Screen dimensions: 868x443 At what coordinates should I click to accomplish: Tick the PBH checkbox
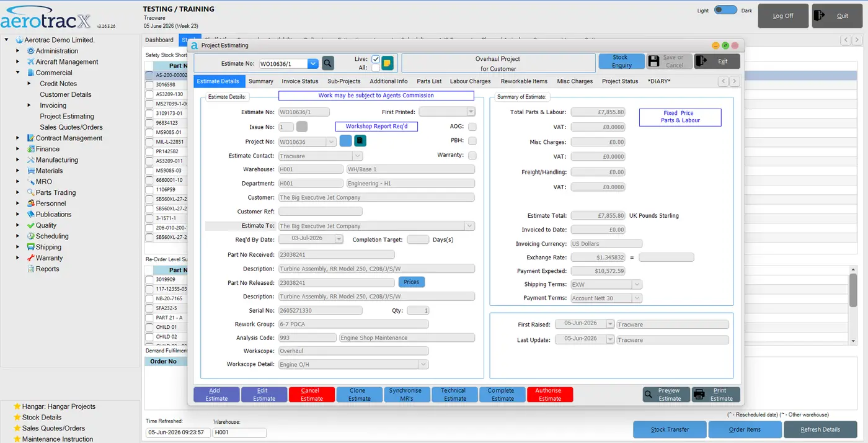[x=472, y=141]
